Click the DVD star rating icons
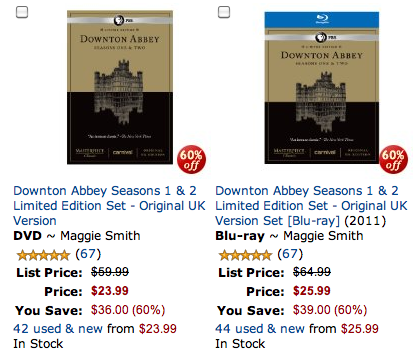The image size is (416, 362). point(43,255)
